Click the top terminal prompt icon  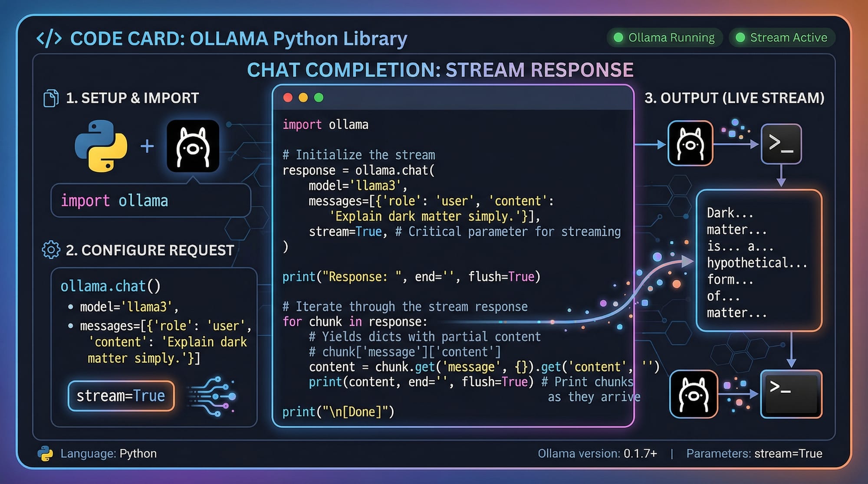(781, 144)
